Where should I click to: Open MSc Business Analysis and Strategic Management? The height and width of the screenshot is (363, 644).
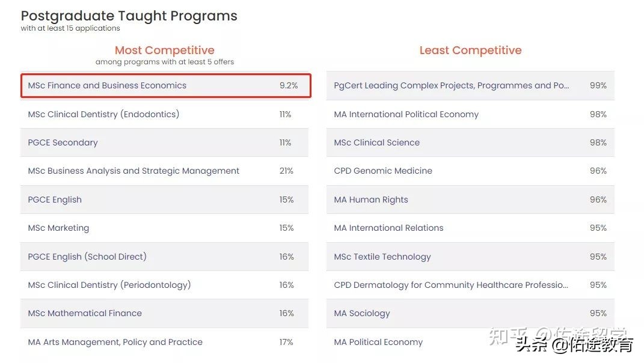(133, 171)
